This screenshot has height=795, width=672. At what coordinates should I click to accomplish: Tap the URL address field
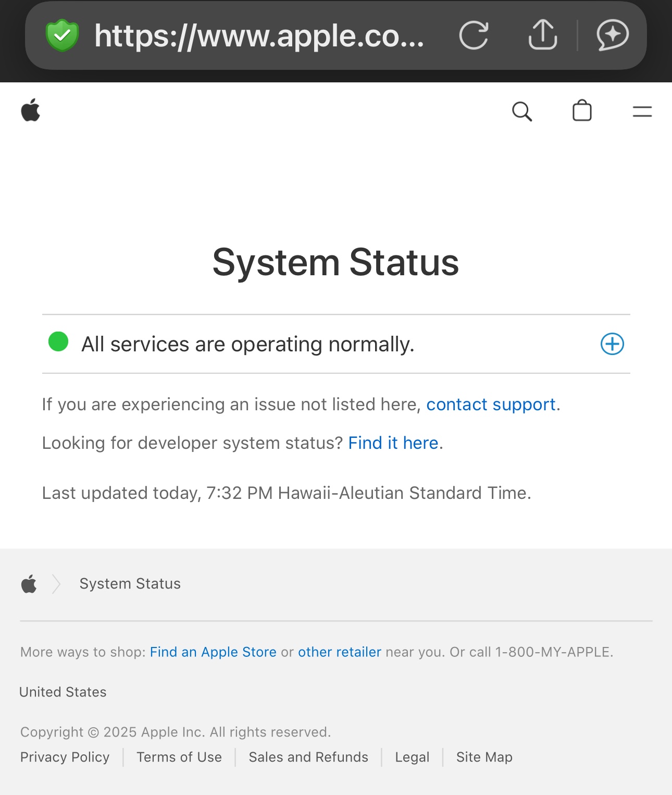click(259, 35)
